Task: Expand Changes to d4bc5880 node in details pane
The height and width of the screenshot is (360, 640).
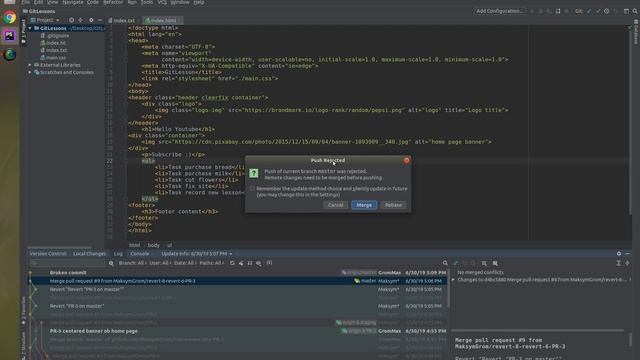Action: 453,280
